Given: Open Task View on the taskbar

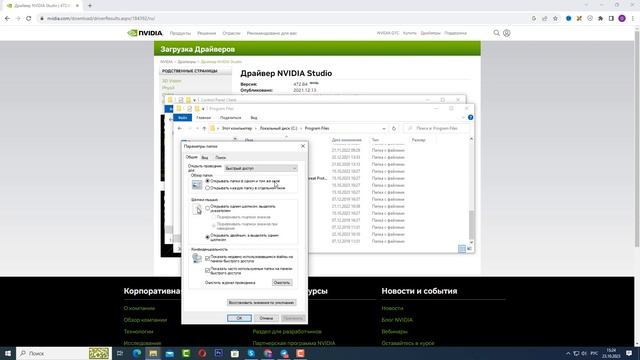Looking at the screenshot, I should pos(120,353).
